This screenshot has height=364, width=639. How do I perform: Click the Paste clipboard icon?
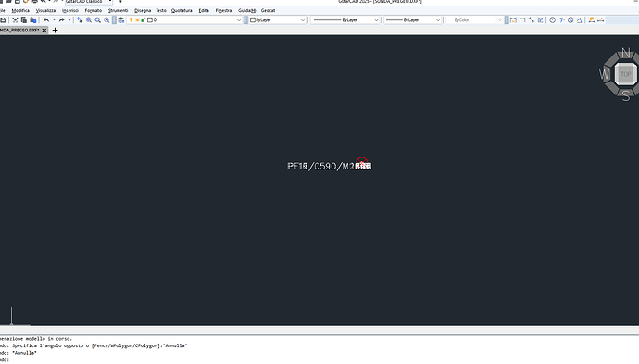click(33, 20)
